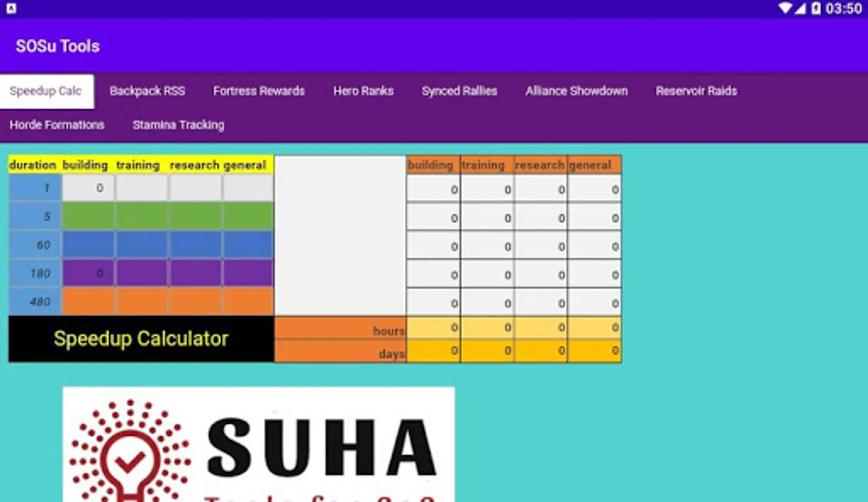Click the orange research results header
The image size is (868, 502).
click(541, 165)
